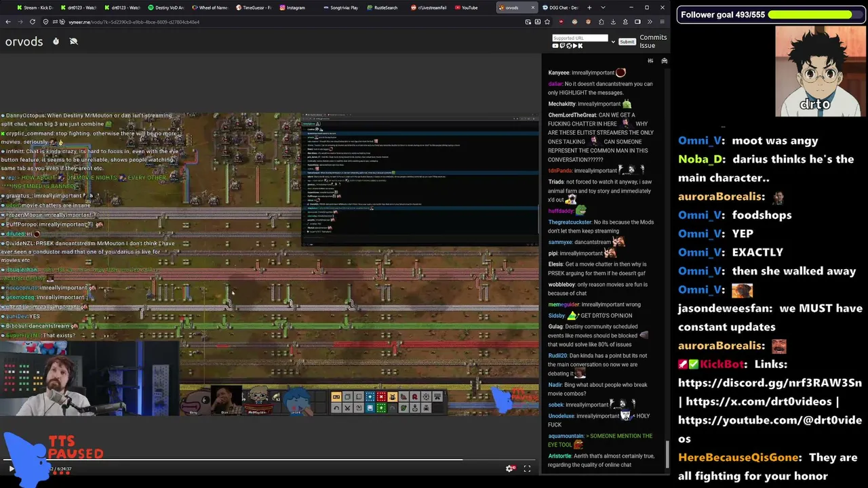Play the VOD video

click(11, 468)
